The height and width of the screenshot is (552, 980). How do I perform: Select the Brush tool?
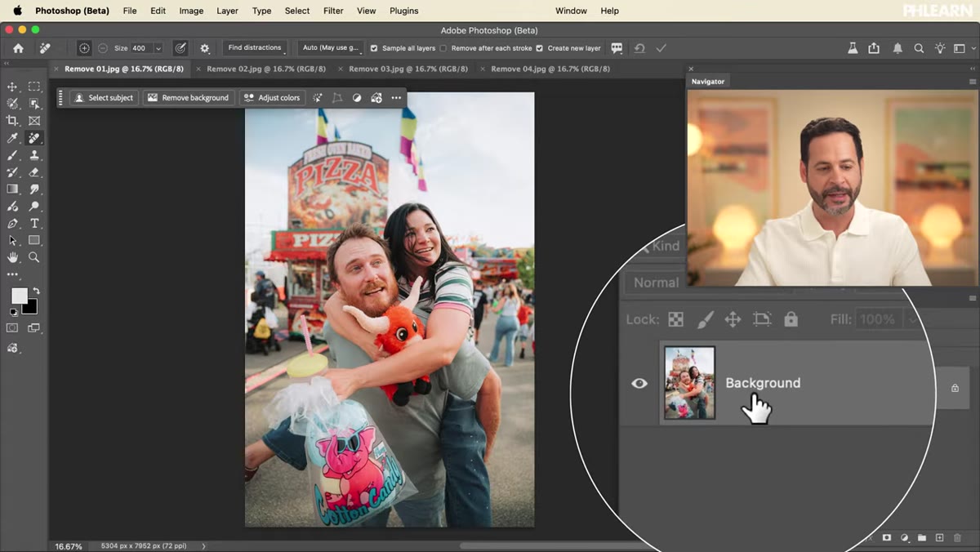pyautogui.click(x=12, y=155)
